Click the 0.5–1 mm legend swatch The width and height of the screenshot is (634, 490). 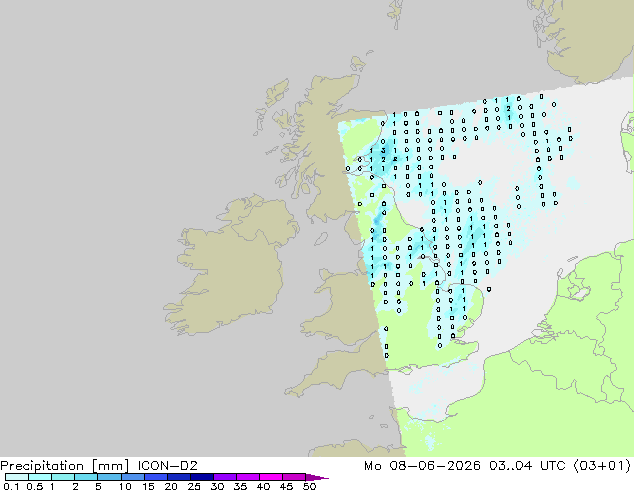[x=40, y=477]
